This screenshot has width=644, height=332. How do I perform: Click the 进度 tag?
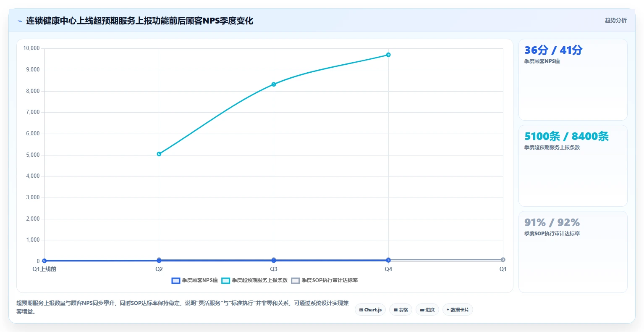427,310
